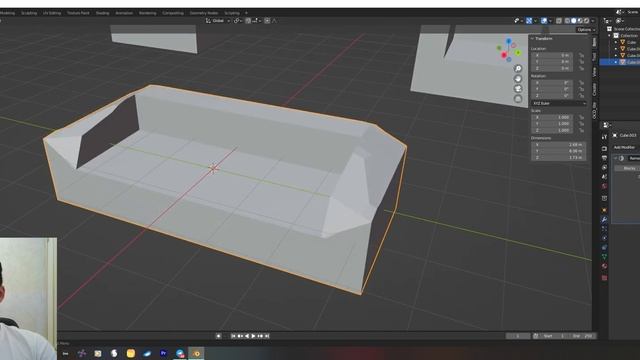Toggle proportional editing in header

click(x=267, y=20)
